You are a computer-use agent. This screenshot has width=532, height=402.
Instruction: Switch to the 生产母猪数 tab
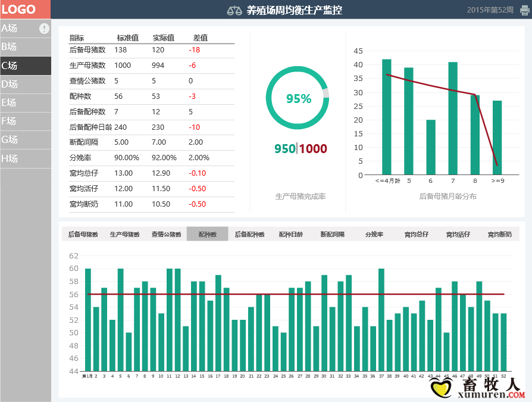pos(124,234)
